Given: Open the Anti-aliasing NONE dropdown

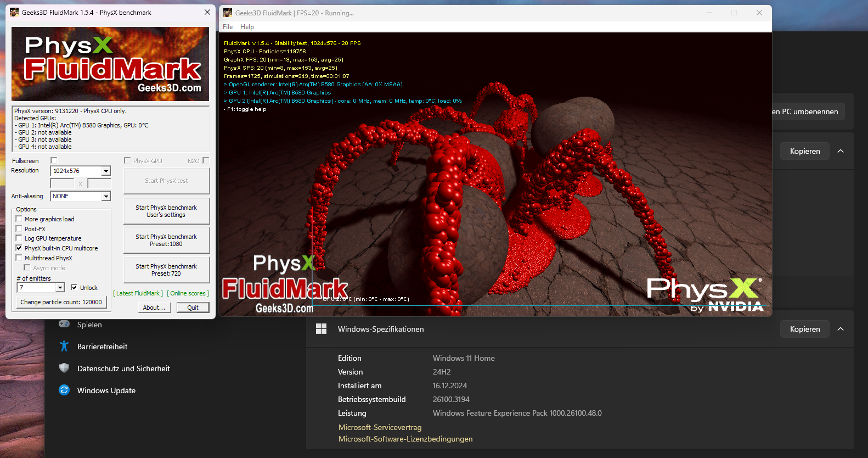Looking at the screenshot, I should 81,196.
